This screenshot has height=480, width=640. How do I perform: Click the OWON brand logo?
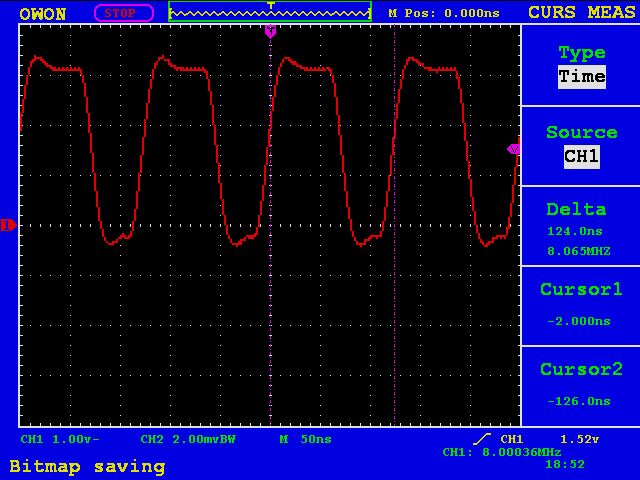[42, 14]
